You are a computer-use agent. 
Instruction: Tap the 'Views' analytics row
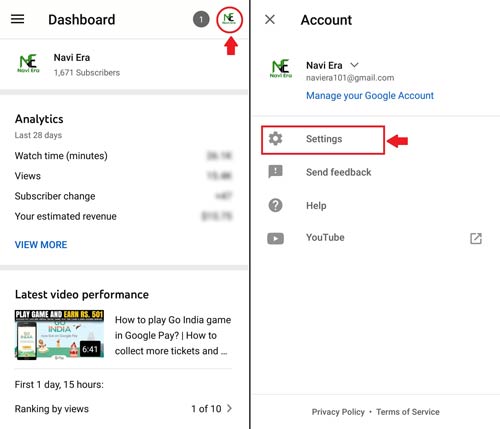coord(123,176)
